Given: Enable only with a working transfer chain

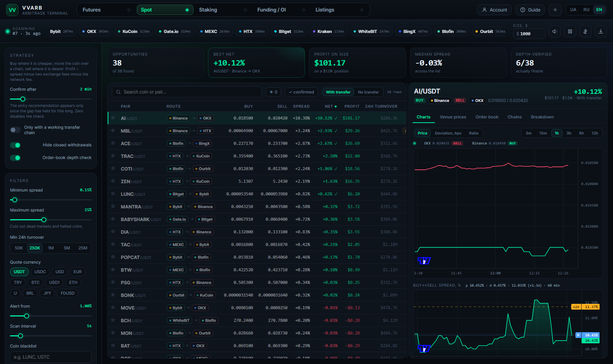Looking at the screenshot, I should pyautogui.click(x=15, y=130).
